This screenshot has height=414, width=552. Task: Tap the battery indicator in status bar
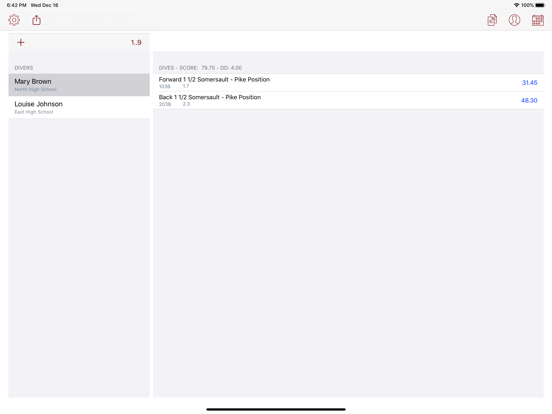pyautogui.click(x=540, y=5)
